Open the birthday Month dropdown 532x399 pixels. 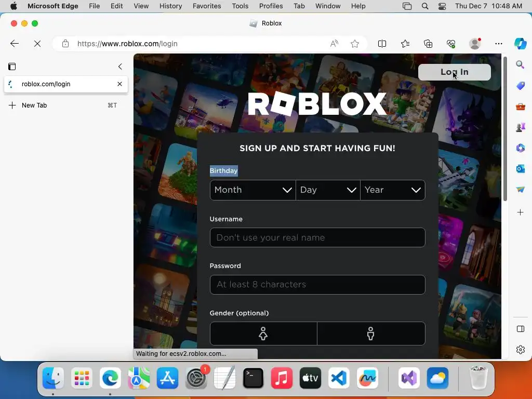tap(253, 190)
